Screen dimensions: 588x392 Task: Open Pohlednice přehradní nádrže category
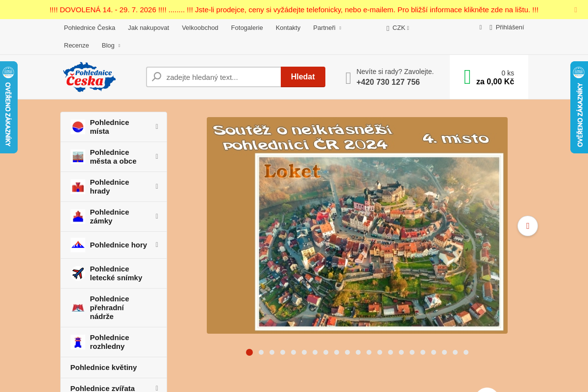(114, 308)
